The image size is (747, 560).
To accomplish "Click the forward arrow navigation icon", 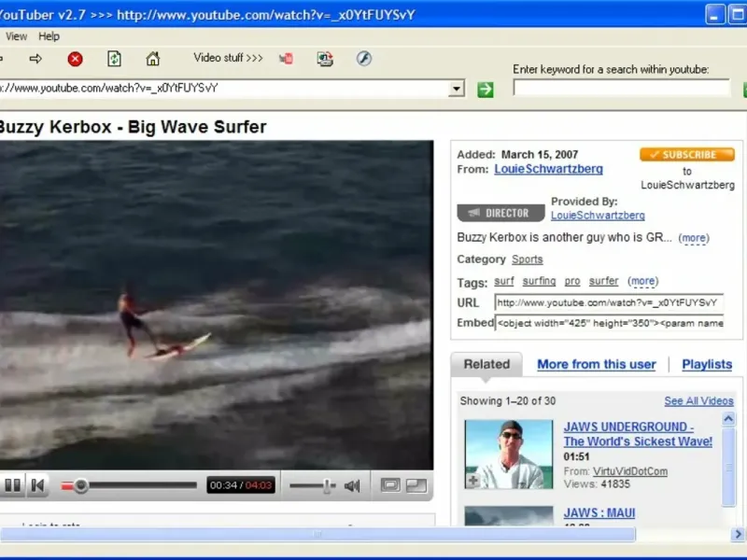I will coord(35,59).
